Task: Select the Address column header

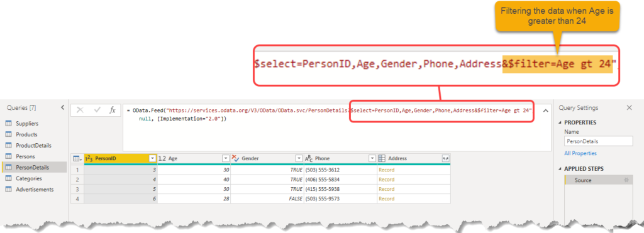Action: pos(414,158)
